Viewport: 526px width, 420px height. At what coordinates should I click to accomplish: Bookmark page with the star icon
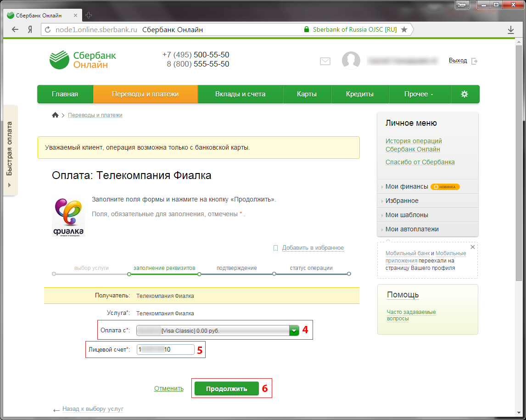click(404, 29)
